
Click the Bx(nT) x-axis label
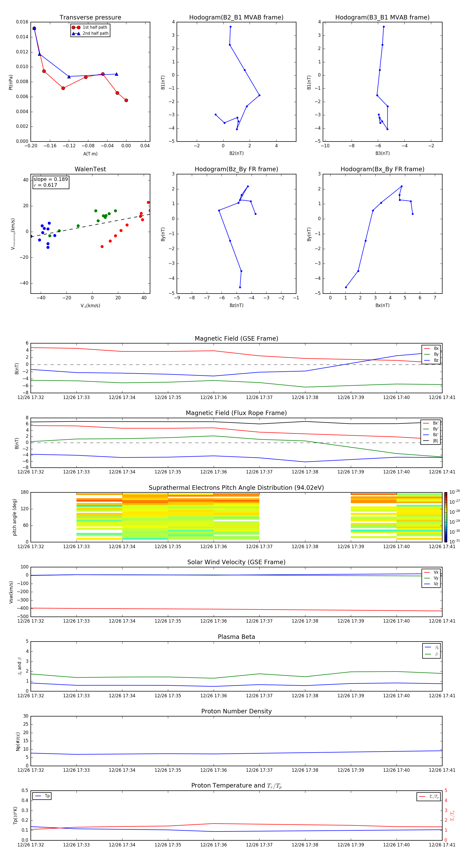tap(382, 305)
